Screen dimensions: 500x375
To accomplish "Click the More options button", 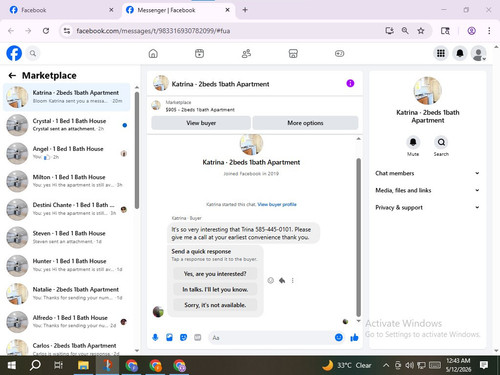I will pos(305,123).
